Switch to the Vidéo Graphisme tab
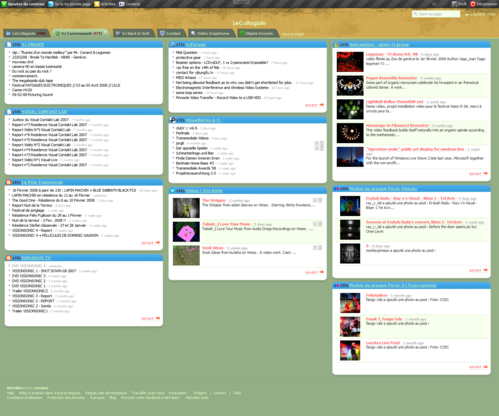Viewport: 499px width, 416px height. [x=211, y=33]
